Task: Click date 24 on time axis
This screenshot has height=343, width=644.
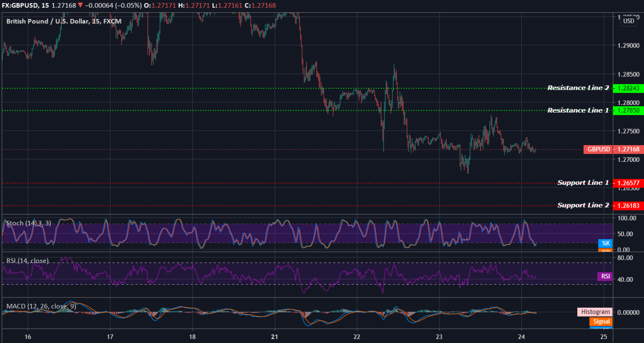Action: pyautogui.click(x=521, y=337)
